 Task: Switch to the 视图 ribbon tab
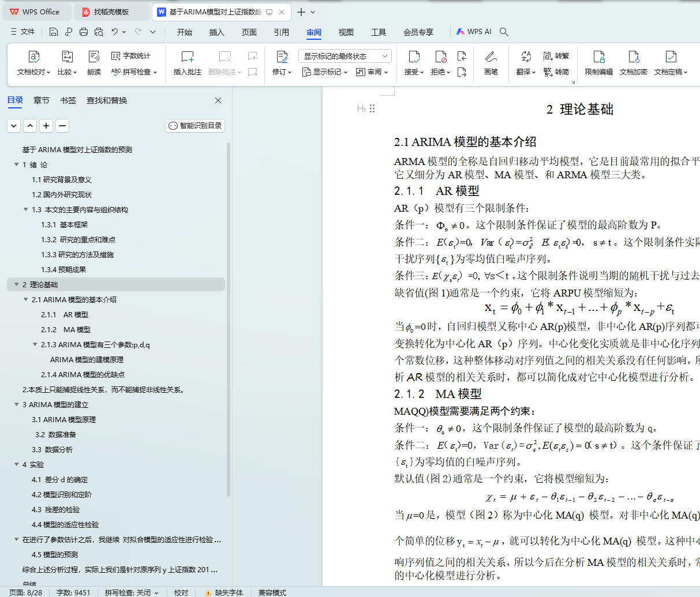(x=346, y=32)
